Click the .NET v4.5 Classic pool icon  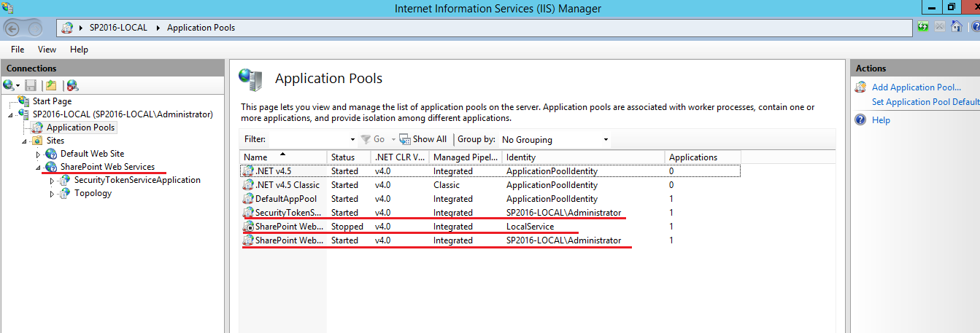coord(248,185)
